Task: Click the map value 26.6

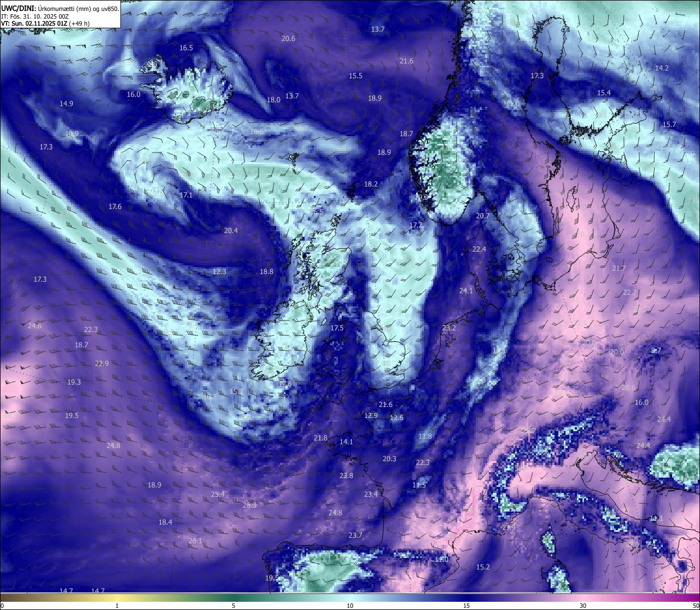Action: pyautogui.click(x=628, y=387)
